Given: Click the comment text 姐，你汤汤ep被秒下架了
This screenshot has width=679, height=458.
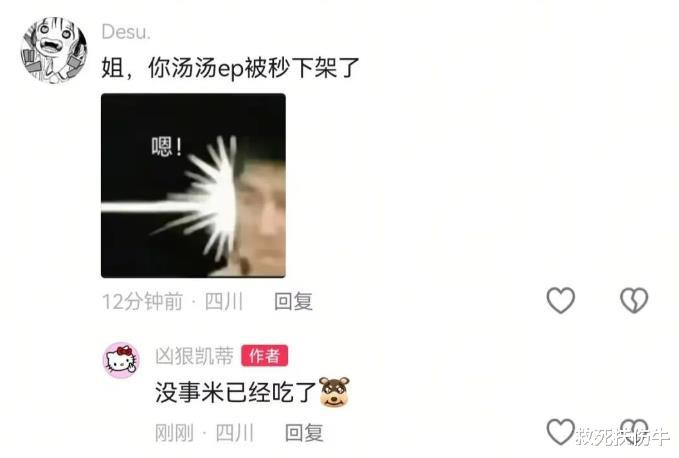Looking at the screenshot, I should point(230,68).
